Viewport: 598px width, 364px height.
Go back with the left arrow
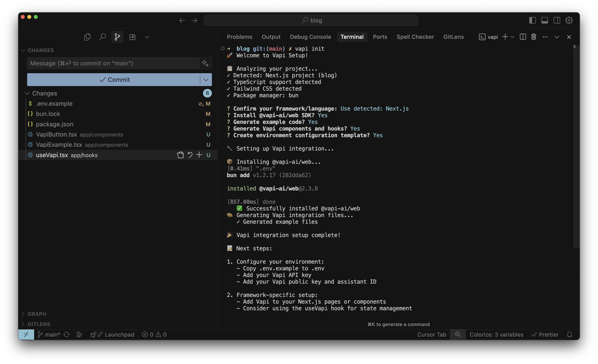click(182, 21)
